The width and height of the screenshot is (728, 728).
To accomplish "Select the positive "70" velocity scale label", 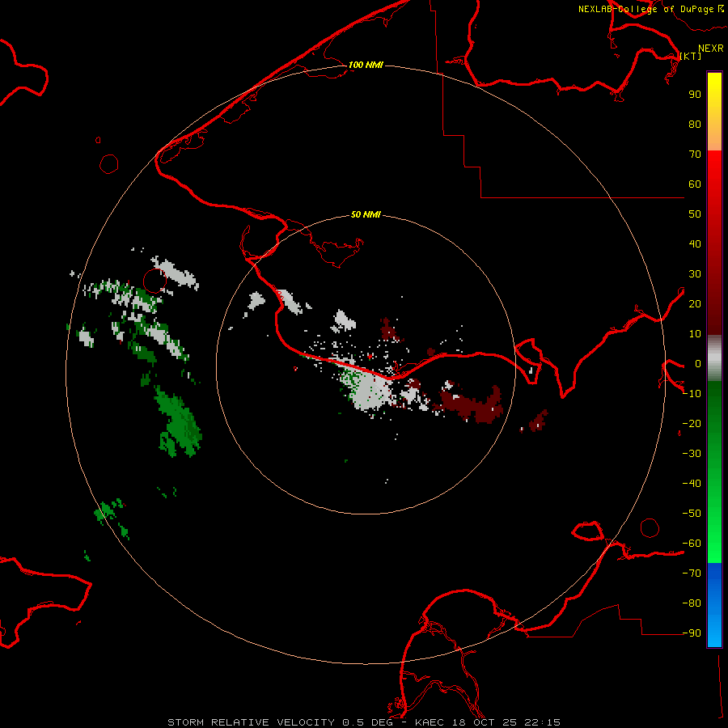I will click(x=695, y=154).
